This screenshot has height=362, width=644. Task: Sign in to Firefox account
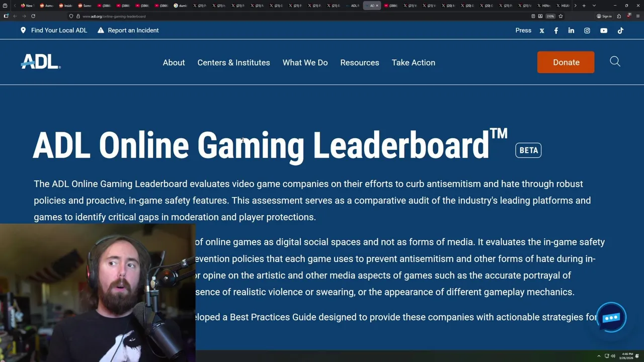[x=604, y=16]
